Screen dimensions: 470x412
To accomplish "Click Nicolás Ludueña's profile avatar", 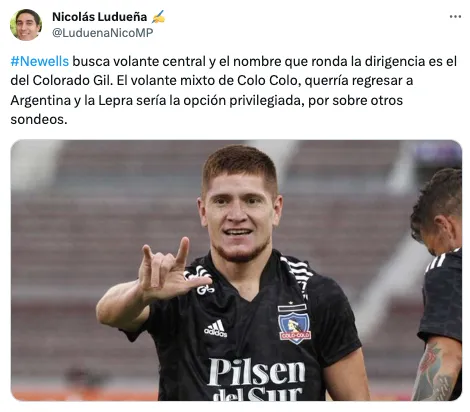I will pyautogui.click(x=26, y=25).
